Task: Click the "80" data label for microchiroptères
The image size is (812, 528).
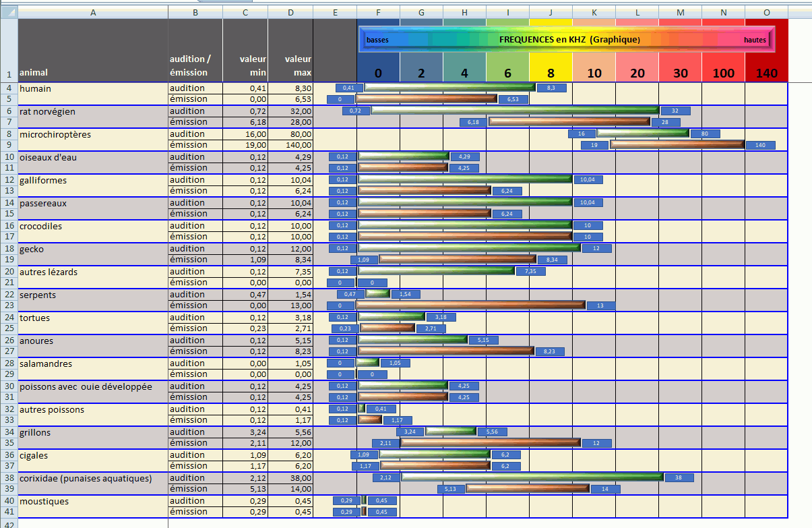Action: [x=705, y=134]
